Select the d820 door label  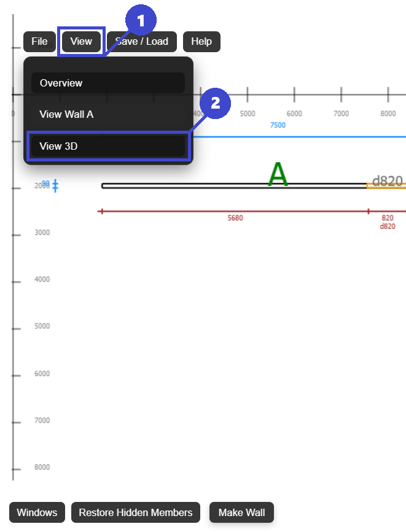point(388,181)
